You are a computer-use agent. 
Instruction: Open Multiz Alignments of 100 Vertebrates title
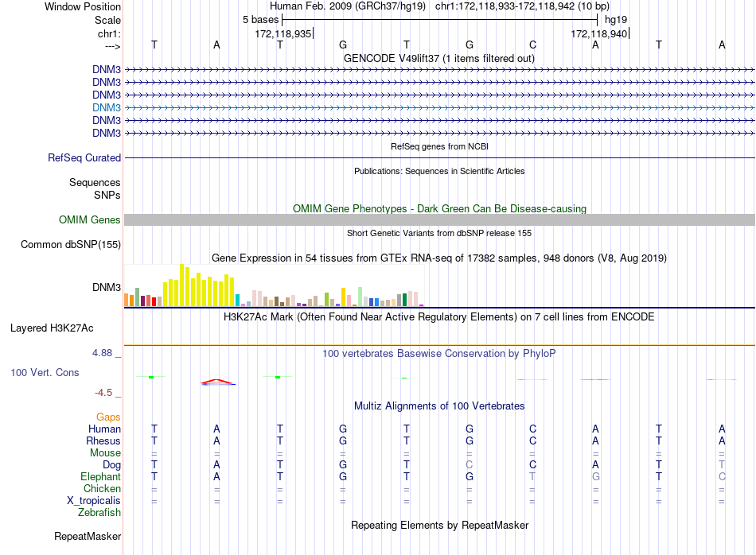pyautogui.click(x=439, y=406)
